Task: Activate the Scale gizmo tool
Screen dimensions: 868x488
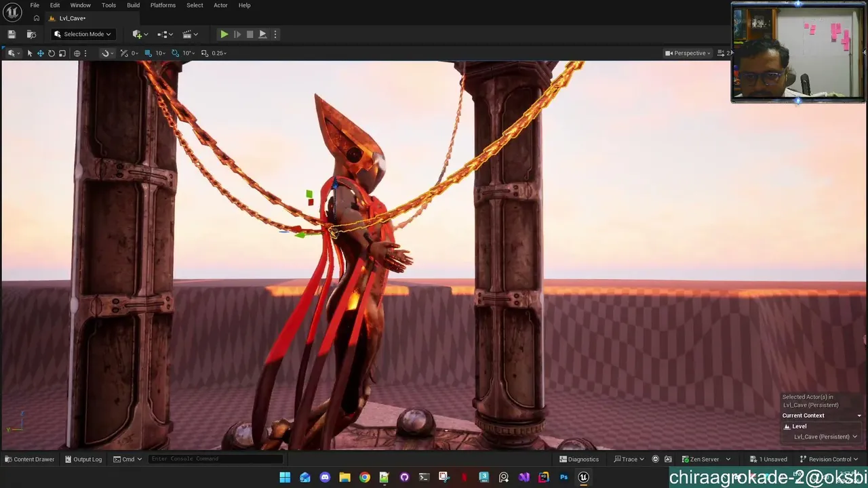Action: click(x=62, y=53)
